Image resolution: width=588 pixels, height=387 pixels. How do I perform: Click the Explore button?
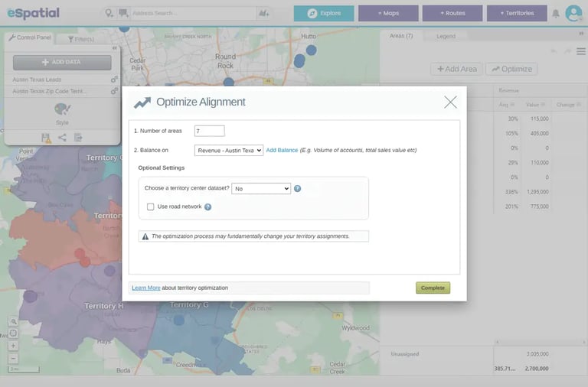(324, 13)
